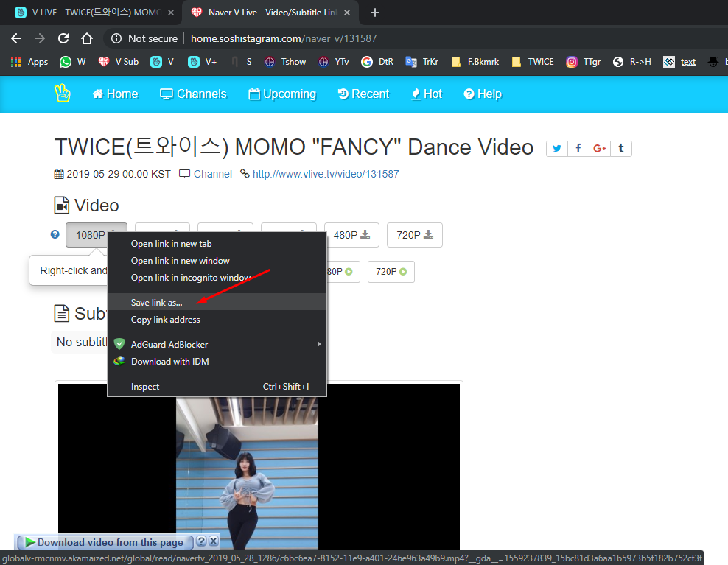Image resolution: width=728 pixels, height=565 pixels.
Task: Open the TWICE bookmark folder
Action: (x=533, y=62)
